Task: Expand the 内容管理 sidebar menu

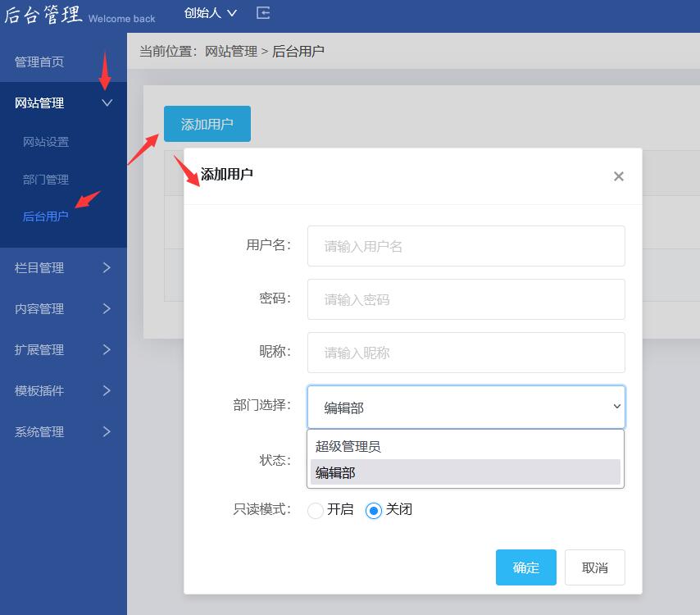Action: click(62, 309)
